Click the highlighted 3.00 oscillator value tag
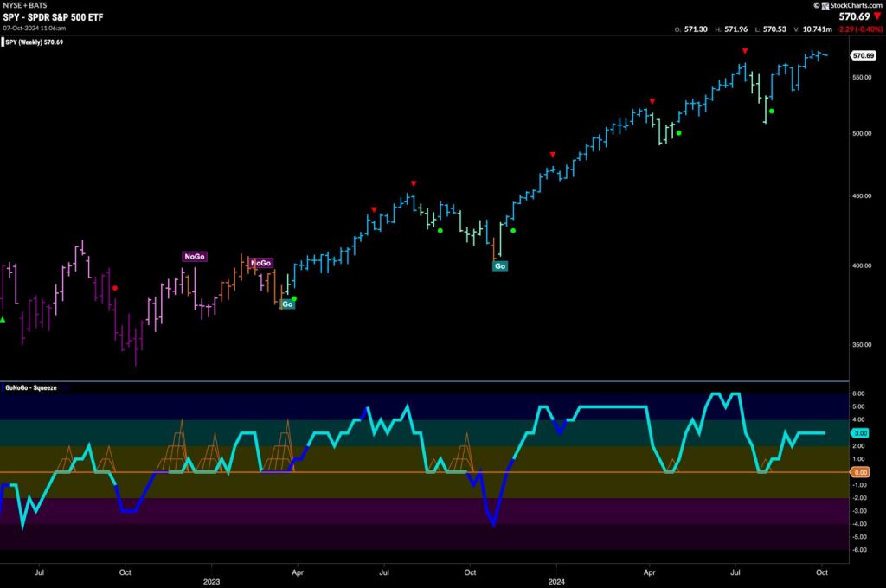The height and width of the screenshot is (588, 886). coord(860,433)
